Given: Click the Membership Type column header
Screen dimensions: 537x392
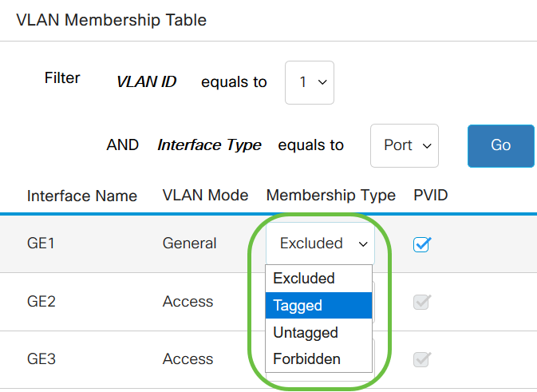Looking at the screenshot, I should coord(331,196).
